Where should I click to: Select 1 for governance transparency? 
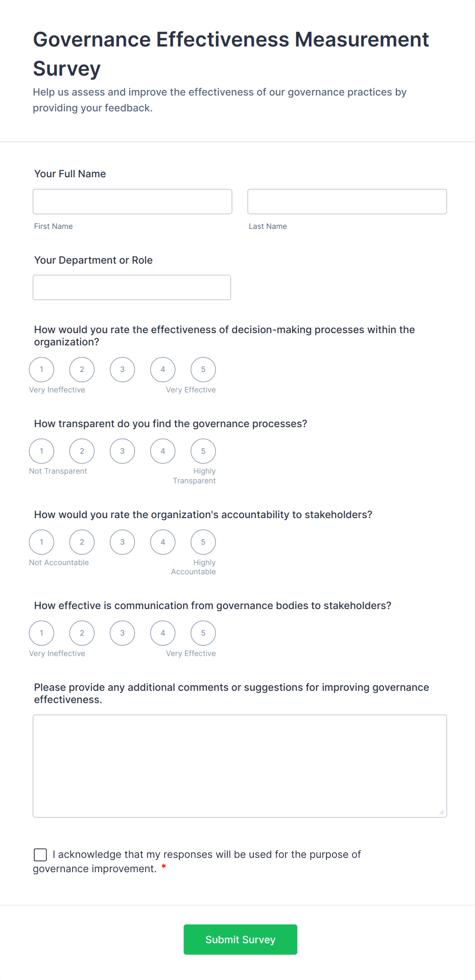coord(41,451)
